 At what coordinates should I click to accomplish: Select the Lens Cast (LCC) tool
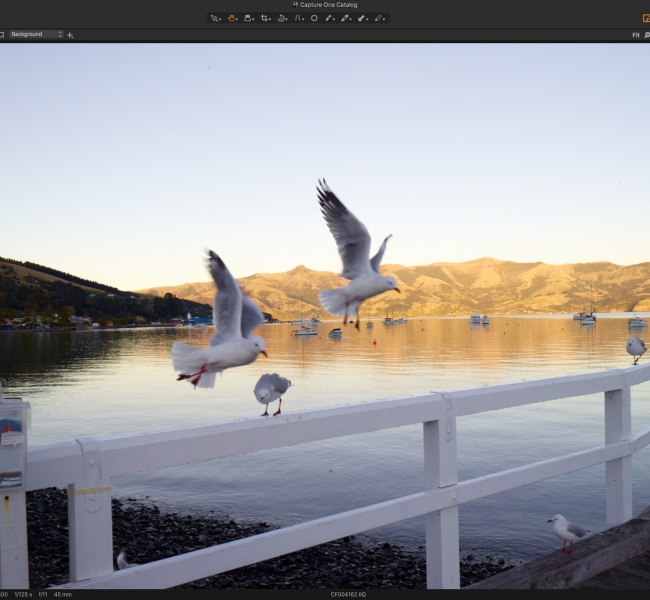tap(298, 18)
